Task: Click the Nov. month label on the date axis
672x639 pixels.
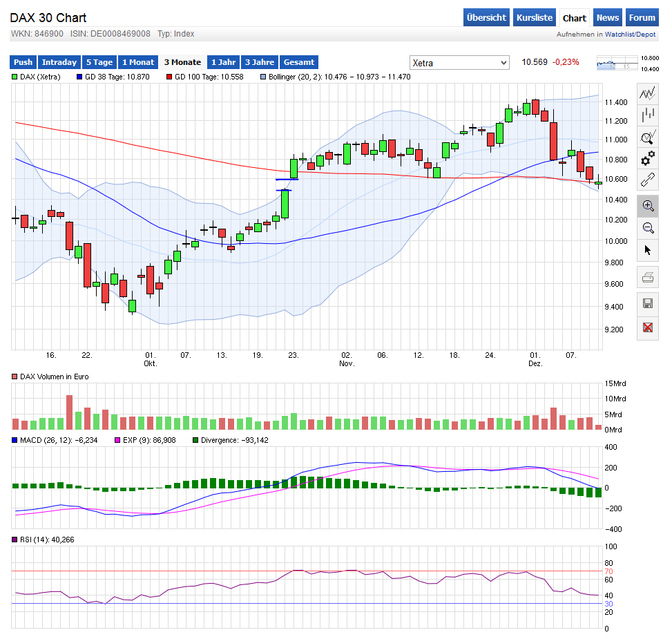Action: 347,363
